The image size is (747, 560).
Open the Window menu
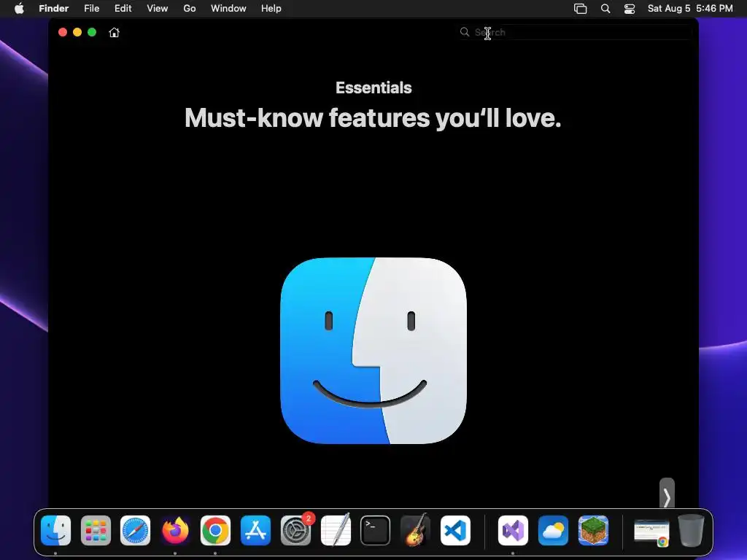[x=228, y=8]
